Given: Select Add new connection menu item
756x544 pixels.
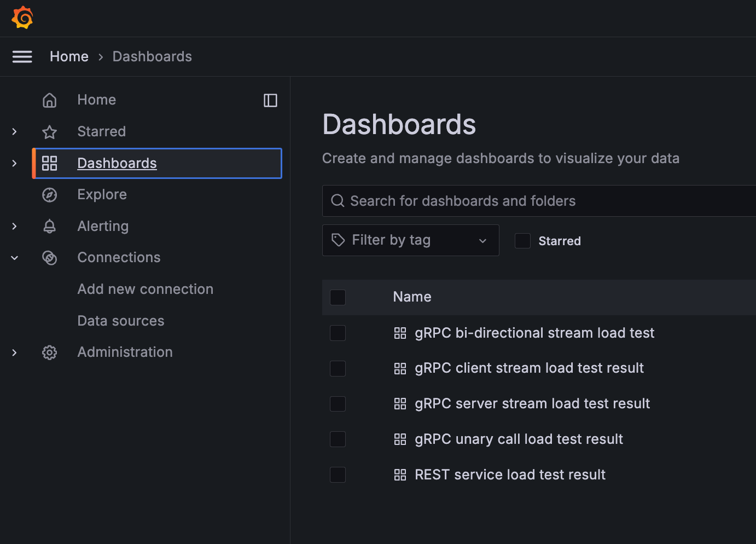Looking at the screenshot, I should [x=146, y=289].
